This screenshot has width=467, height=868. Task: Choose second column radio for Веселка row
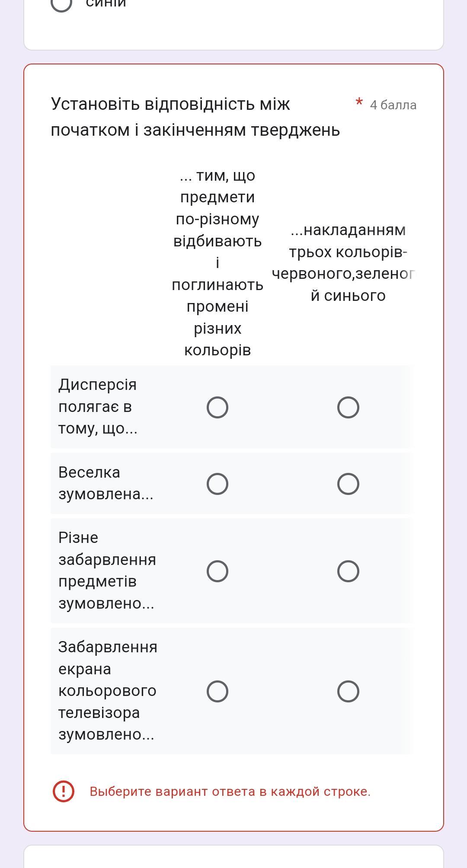click(x=348, y=484)
